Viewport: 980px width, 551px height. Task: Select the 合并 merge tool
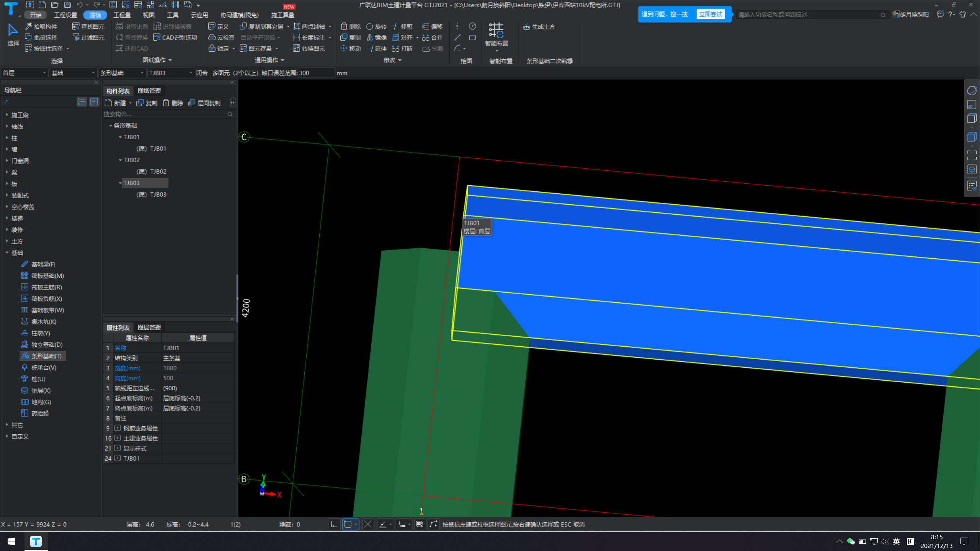(433, 37)
